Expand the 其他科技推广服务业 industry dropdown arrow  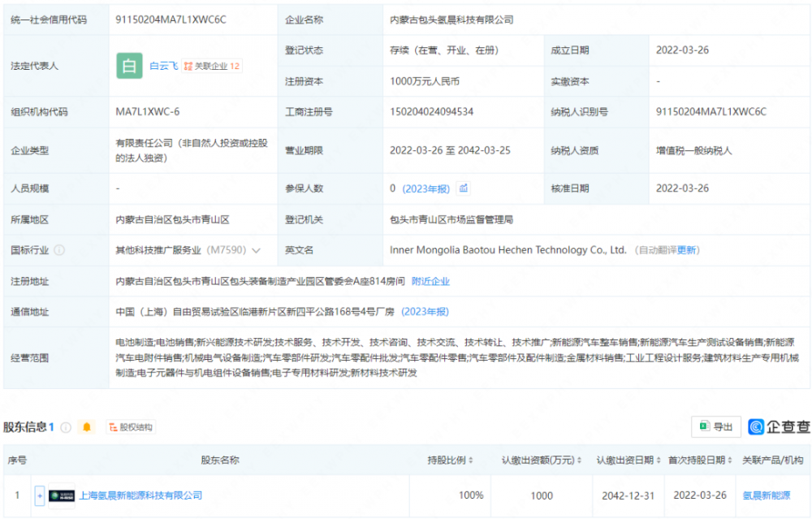[x=256, y=251]
